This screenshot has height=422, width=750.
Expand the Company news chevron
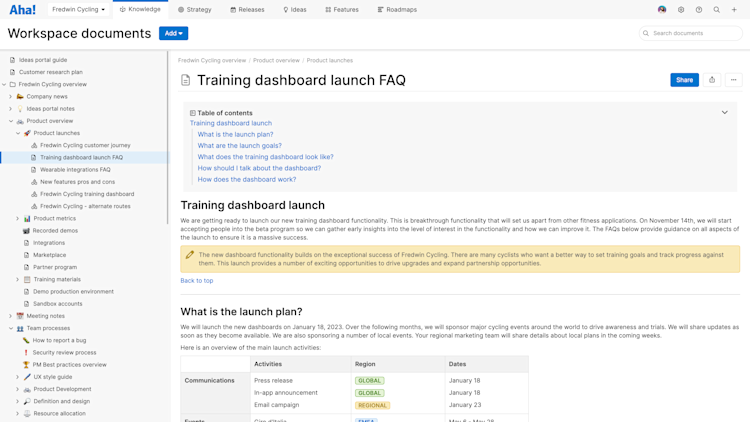(11, 97)
